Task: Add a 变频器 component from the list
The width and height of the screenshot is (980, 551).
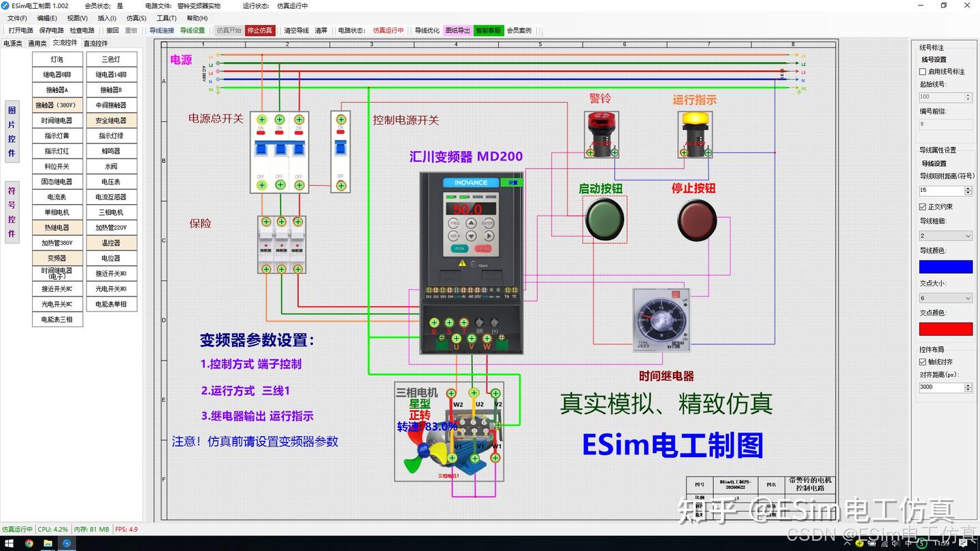Action: 57,258
